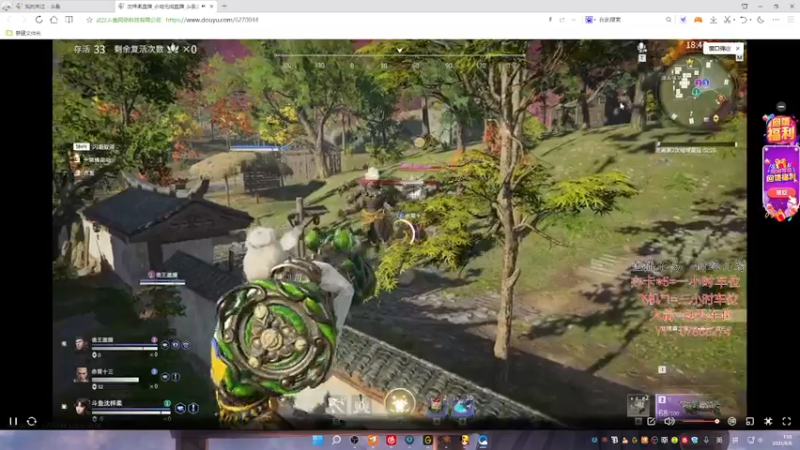Toggle night mode moon icon
This screenshot has width=800, height=450.
(760, 19)
